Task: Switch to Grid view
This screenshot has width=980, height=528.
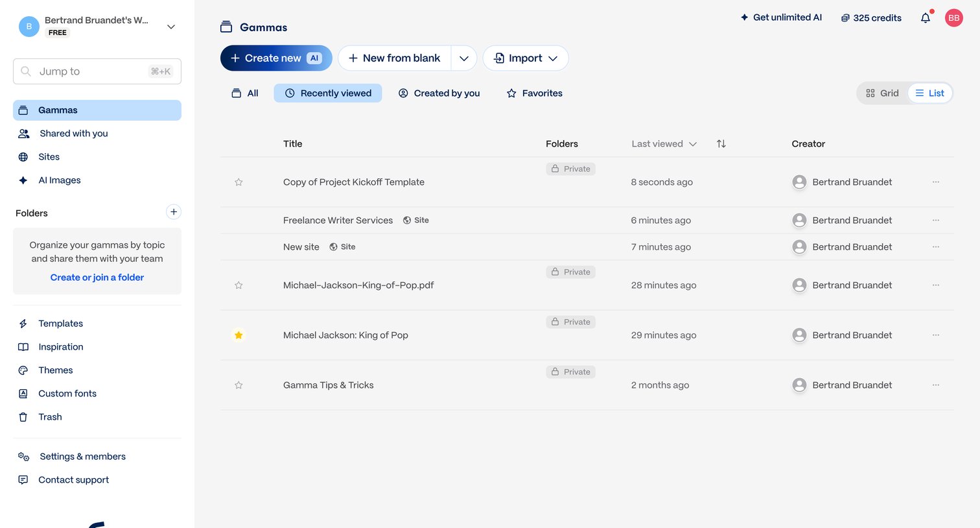Action: [883, 93]
